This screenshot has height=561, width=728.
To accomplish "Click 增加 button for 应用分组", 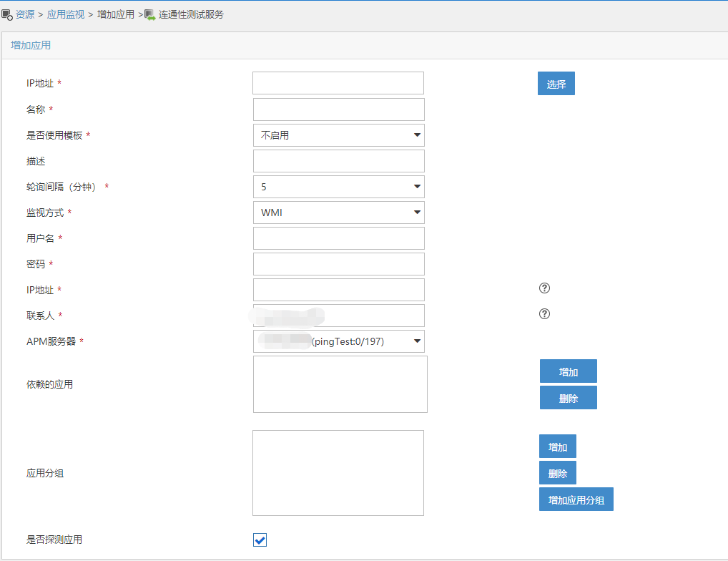I will pos(558,447).
